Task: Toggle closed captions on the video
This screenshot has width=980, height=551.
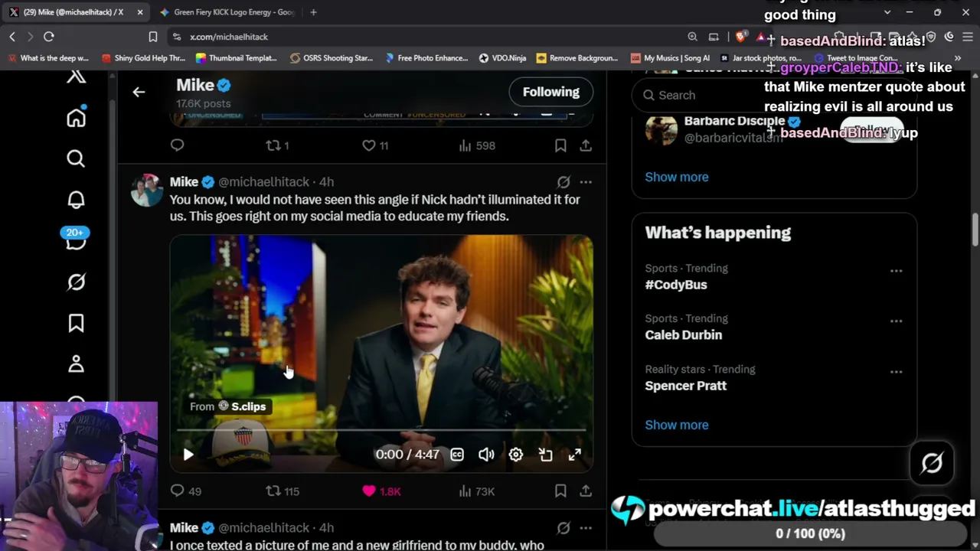Action: pos(457,455)
